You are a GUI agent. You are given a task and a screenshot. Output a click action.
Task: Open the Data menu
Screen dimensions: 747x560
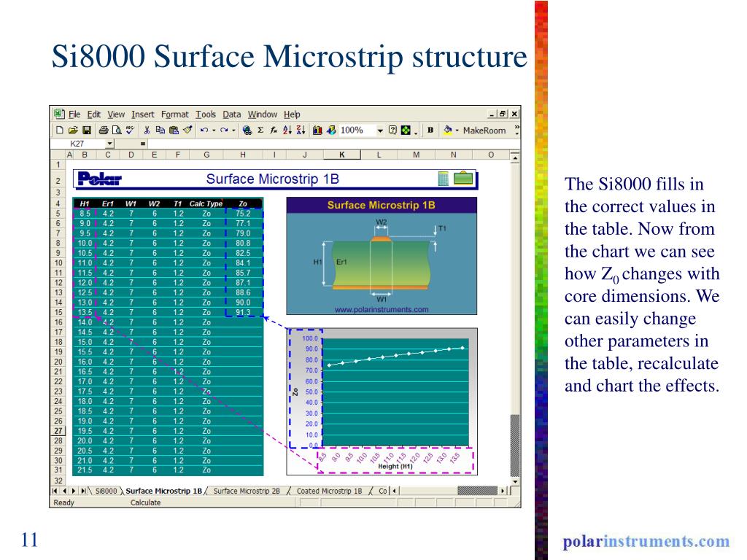(x=231, y=114)
